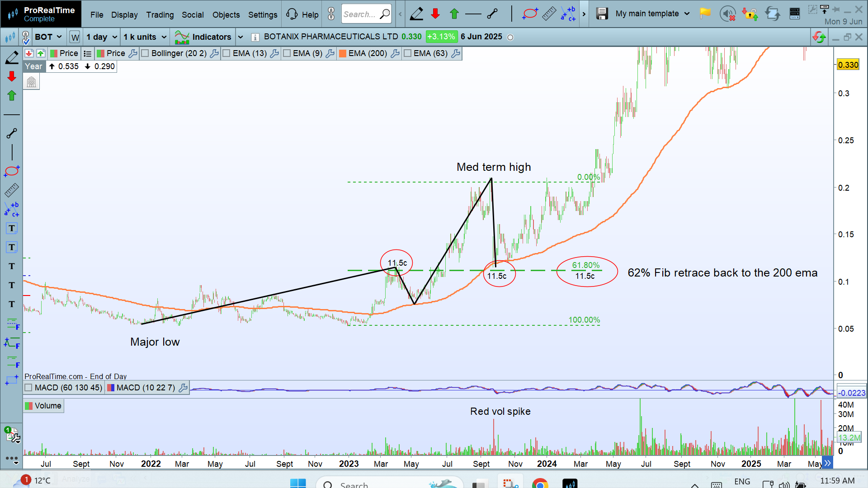The height and width of the screenshot is (488, 868).
Task: Click the 0.330 current price tag on axis
Action: pos(848,65)
